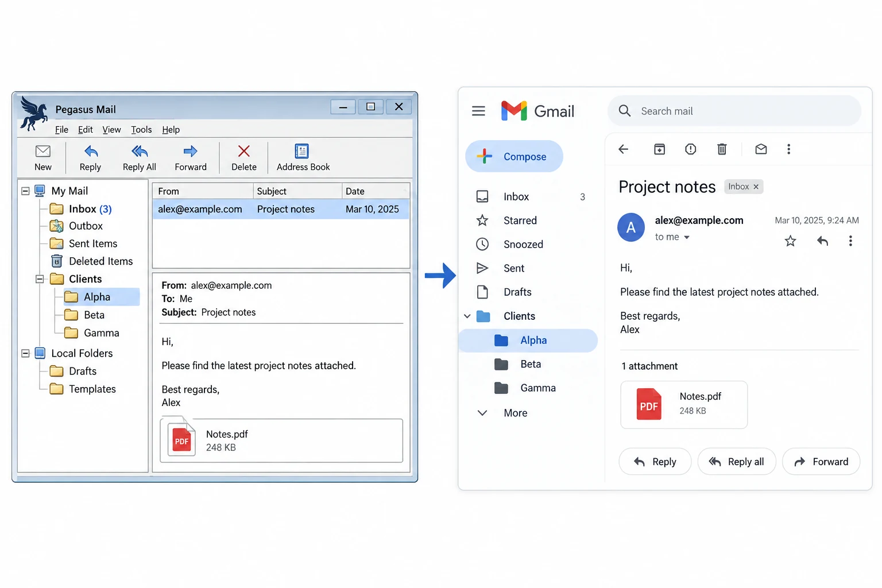Viewport: 882px width, 588px height.
Task: Click Reply button below Gmail message
Action: click(x=655, y=462)
